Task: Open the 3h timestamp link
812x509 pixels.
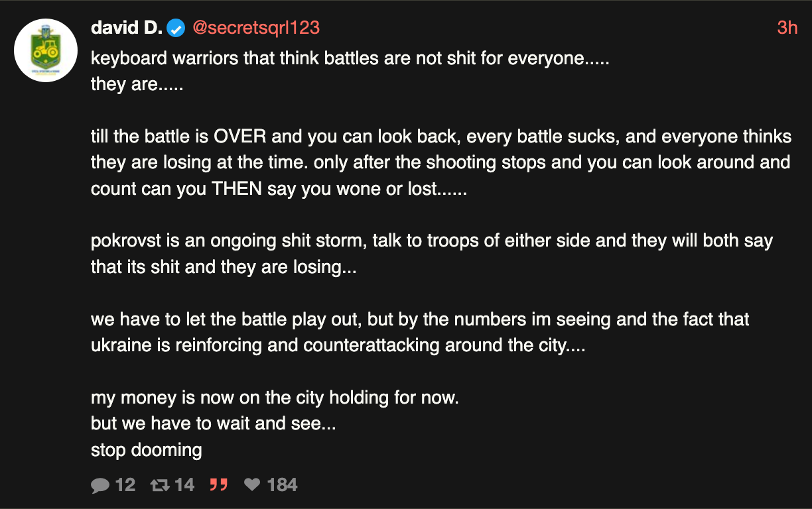Action: [787, 28]
